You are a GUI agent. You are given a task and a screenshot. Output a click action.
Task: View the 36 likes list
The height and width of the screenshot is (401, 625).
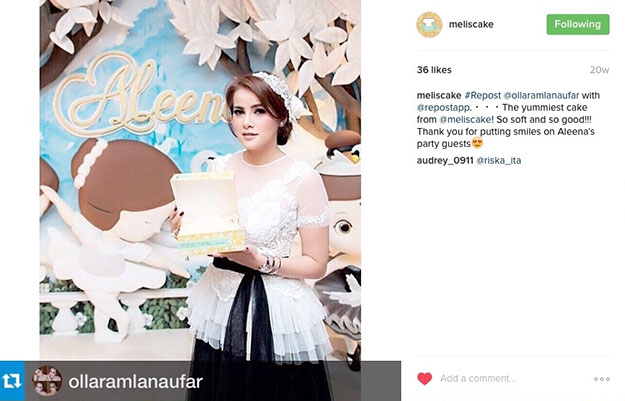click(x=434, y=70)
